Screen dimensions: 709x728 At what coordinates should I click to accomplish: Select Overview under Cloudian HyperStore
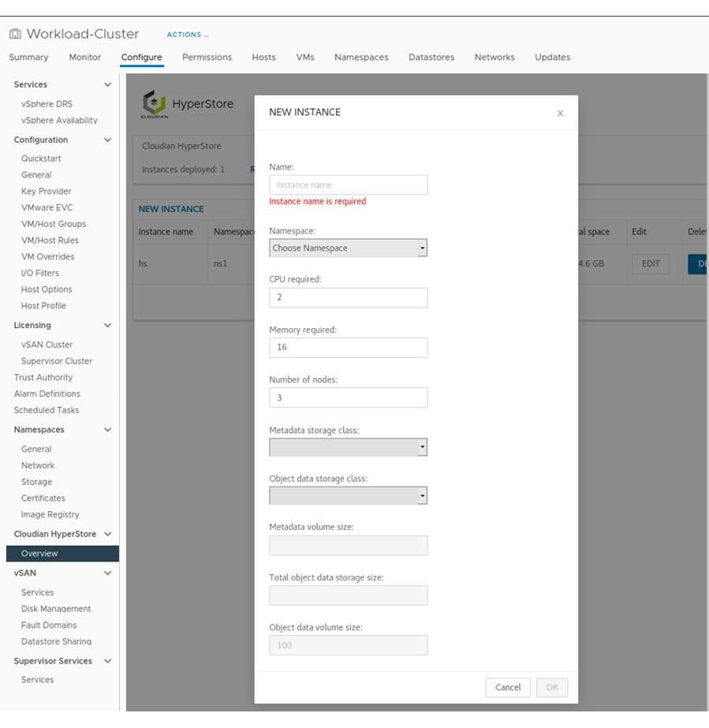click(62, 554)
